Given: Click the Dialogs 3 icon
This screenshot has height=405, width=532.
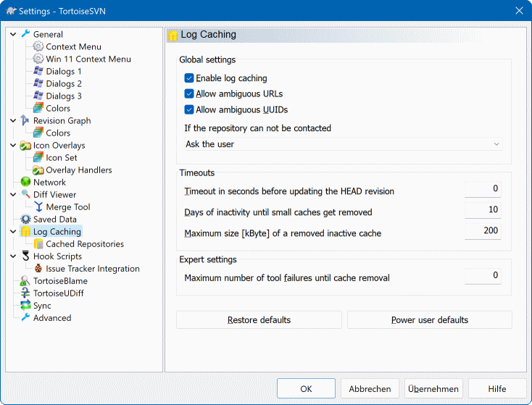Looking at the screenshot, I should pos(38,96).
